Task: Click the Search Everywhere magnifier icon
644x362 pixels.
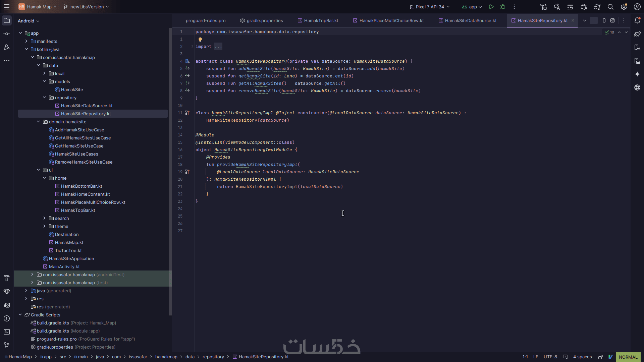Action: coord(610,7)
